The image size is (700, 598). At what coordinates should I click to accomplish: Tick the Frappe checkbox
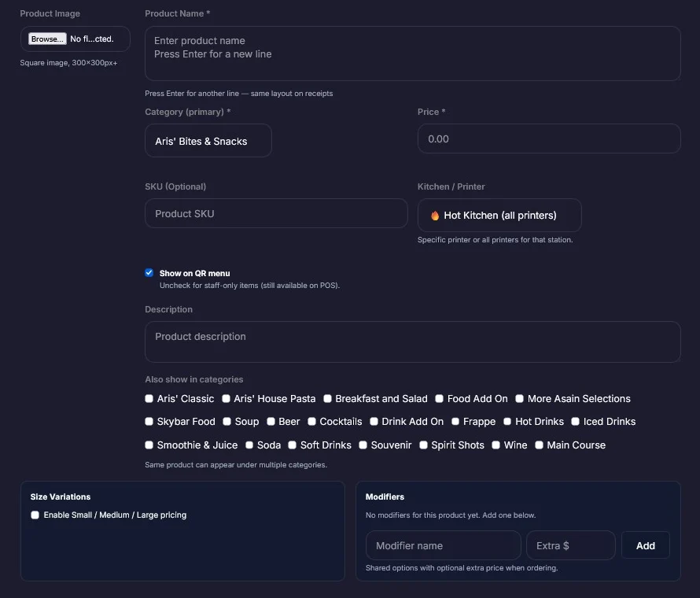pyautogui.click(x=455, y=422)
